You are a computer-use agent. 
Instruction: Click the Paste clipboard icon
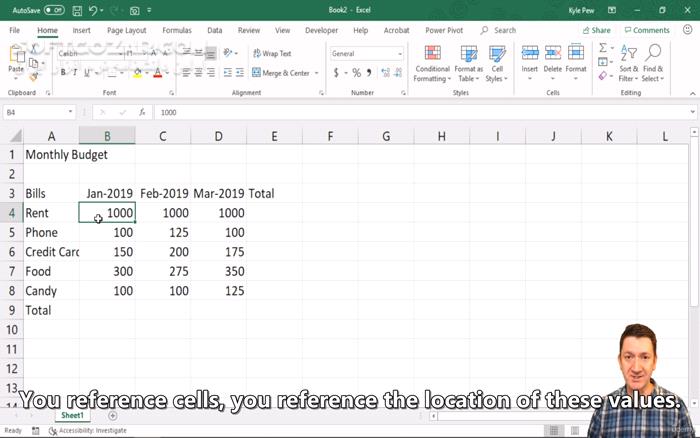16,55
